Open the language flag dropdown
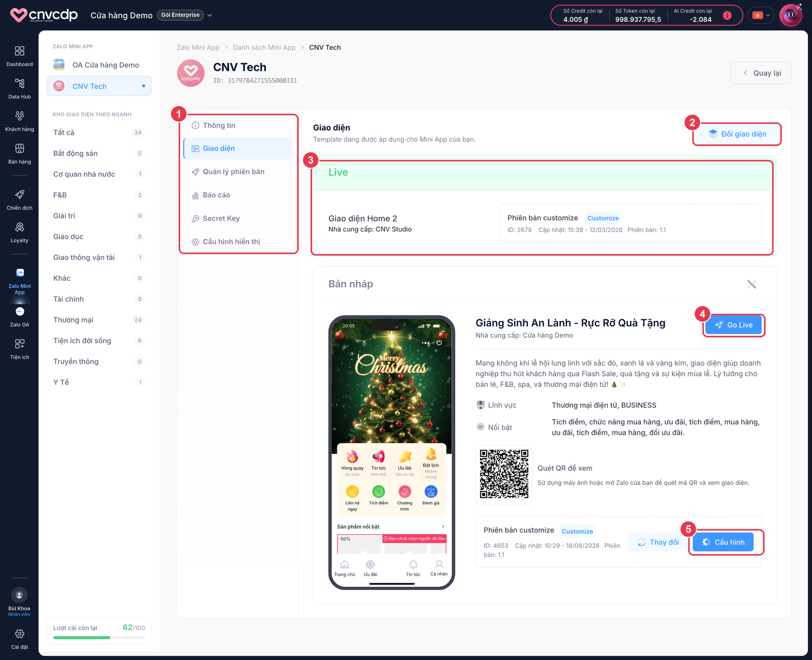This screenshot has height=660, width=812. click(761, 15)
